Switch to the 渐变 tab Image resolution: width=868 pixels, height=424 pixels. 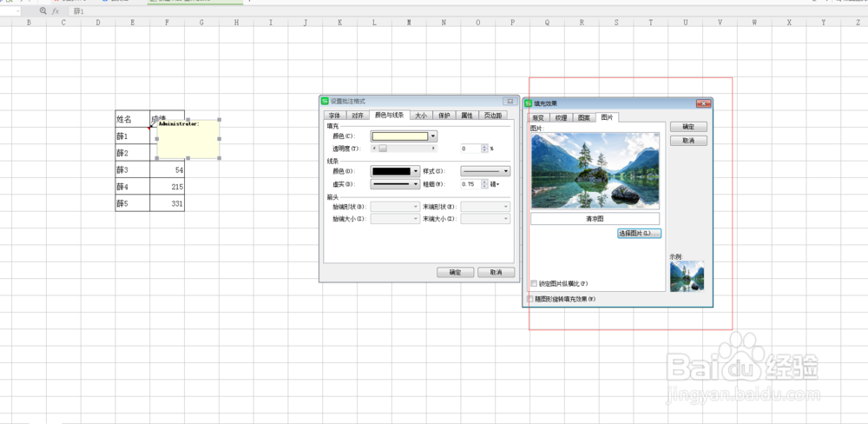[x=538, y=118]
